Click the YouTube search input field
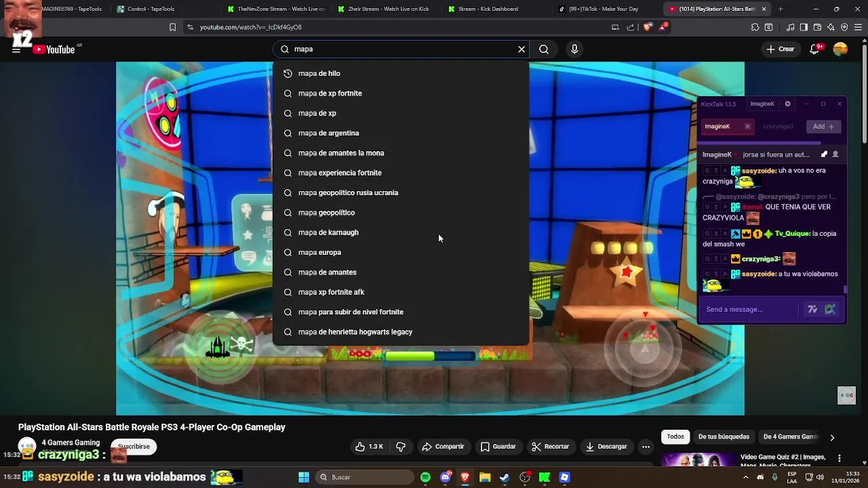The width and height of the screenshot is (868, 488). click(402, 49)
